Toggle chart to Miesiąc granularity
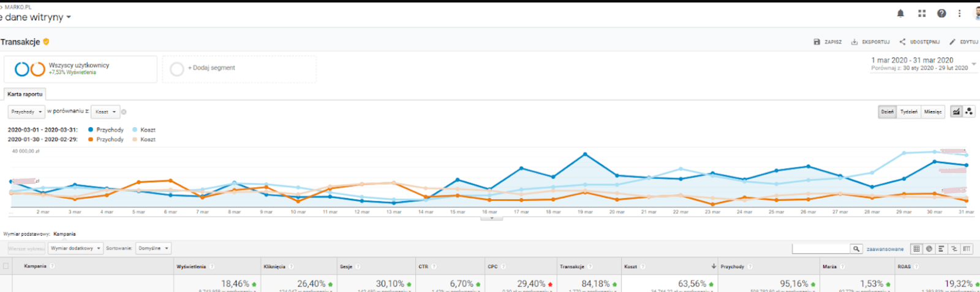The width and height of the screenshot is (980, 292). (x=933, y=112)
